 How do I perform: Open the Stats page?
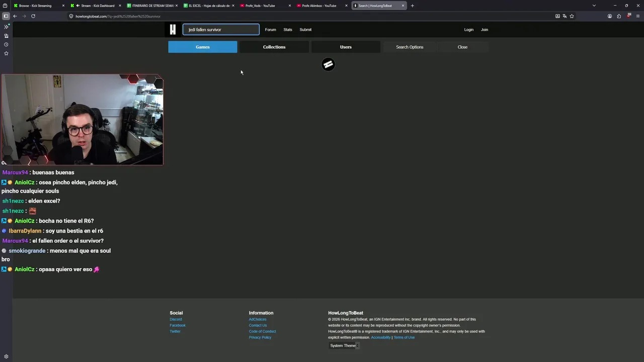(x=288, y=30)
